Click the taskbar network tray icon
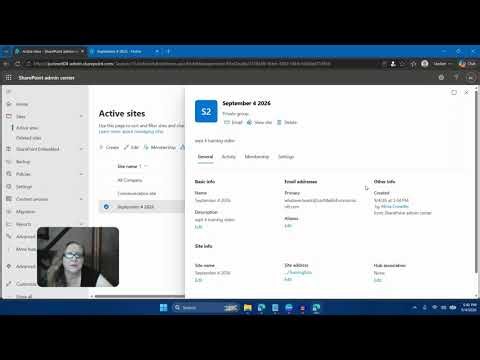 click(x=435, y=307)
